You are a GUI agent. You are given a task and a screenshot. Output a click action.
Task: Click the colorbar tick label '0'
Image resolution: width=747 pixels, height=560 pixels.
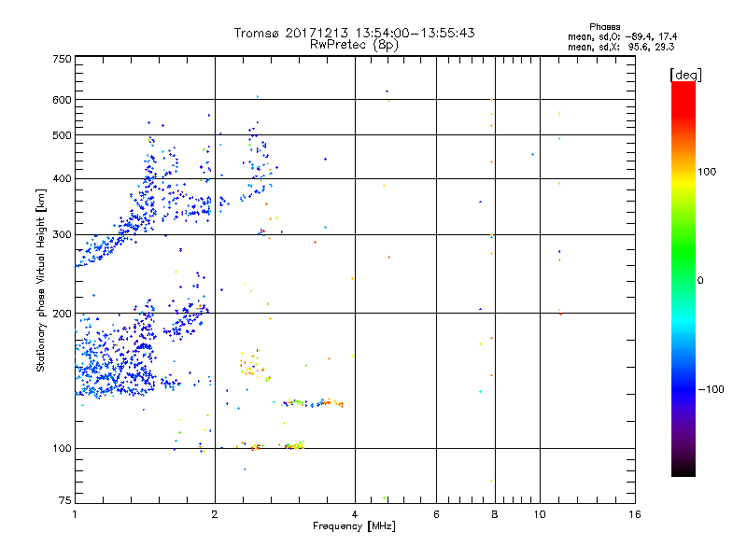click(x=700, y=280)
